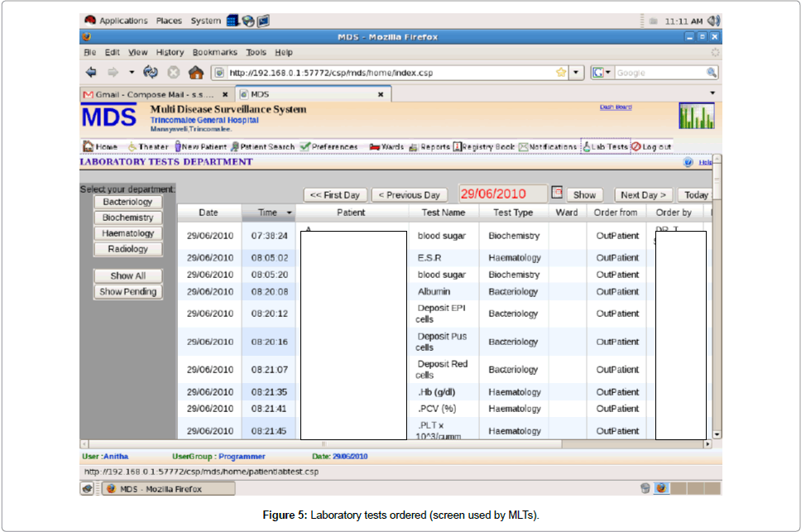801x532 pixels.
Task: Click the trash icon in bottom panel
Action: [x=645, y=488]
